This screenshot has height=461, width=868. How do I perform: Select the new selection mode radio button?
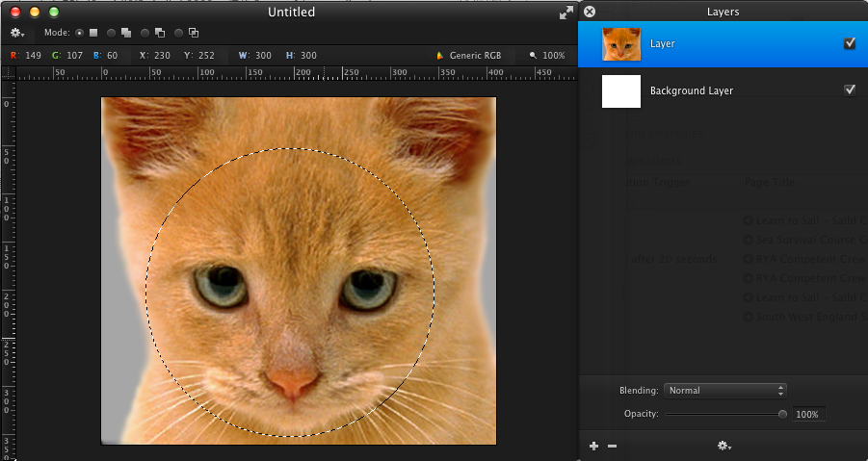coord(80,33)
